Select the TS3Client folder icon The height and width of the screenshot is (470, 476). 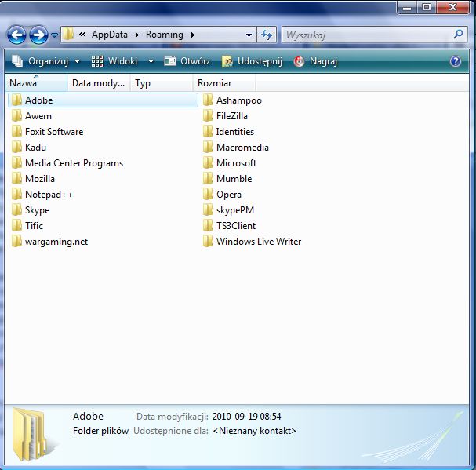point(208,226)
